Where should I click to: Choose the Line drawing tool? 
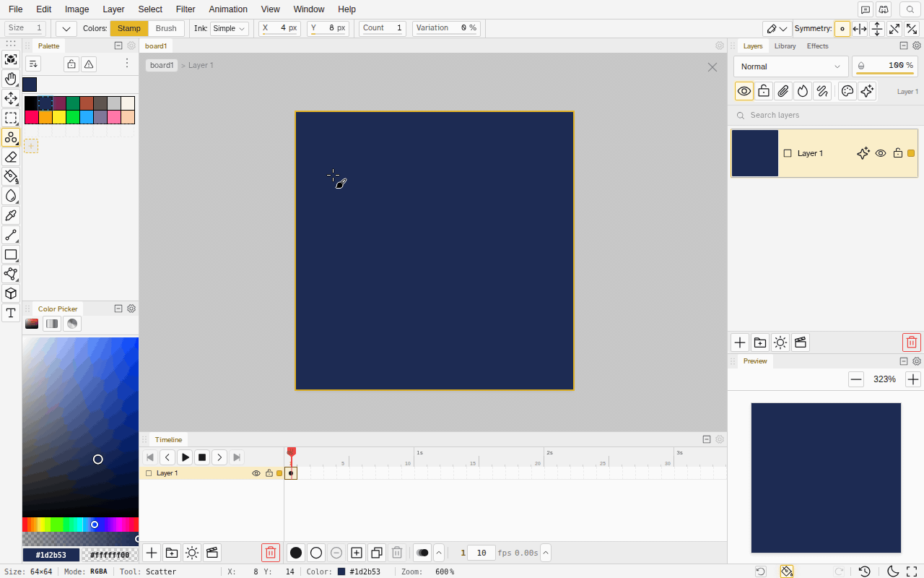(x=11, y=235)
